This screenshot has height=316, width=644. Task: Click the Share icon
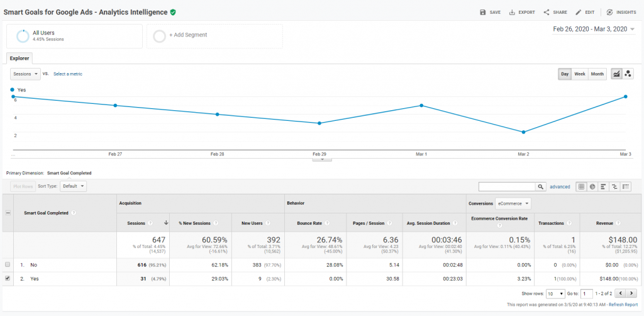pyautogui.click(x=547, y=13)
